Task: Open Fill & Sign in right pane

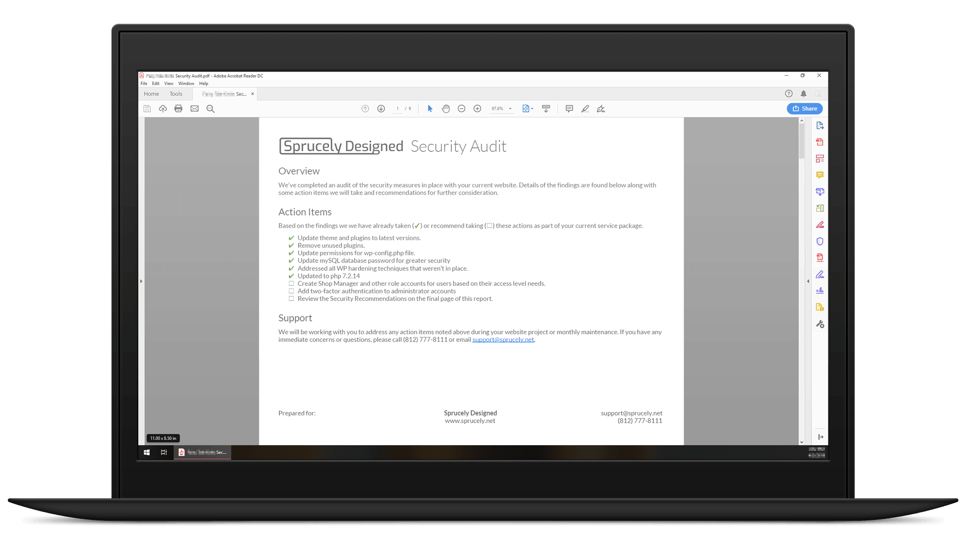Action: click(820, 275)
